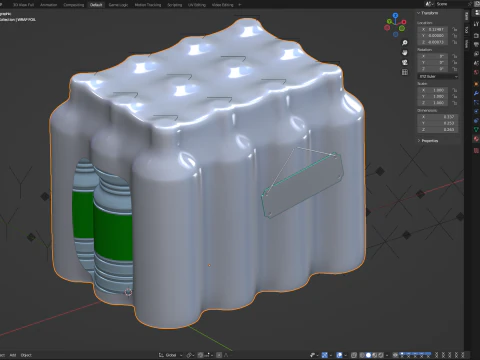Open the Scene selector field
This screenshot has height=360, width=480.
click(452, 4)
